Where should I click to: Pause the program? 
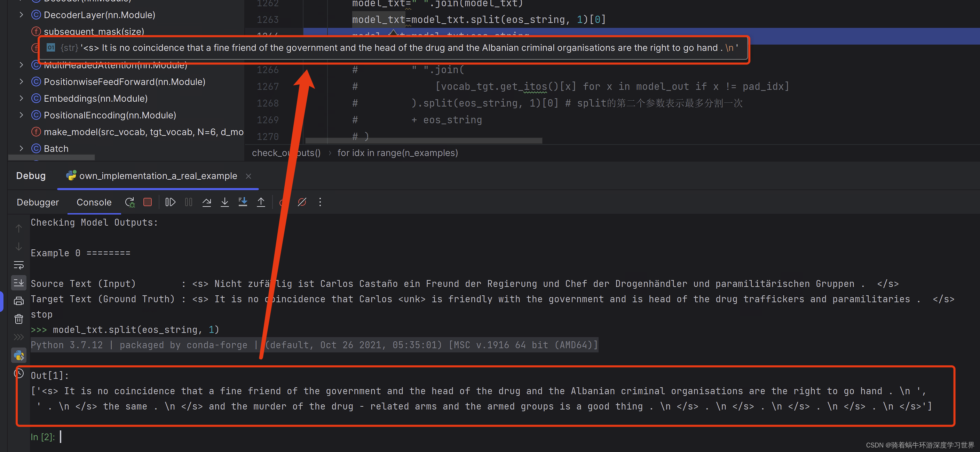pos(188,202)
